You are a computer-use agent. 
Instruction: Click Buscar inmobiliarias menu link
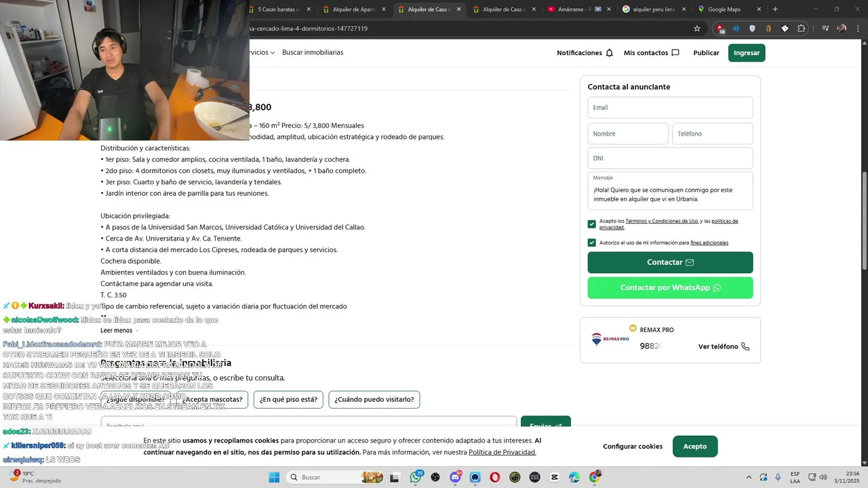click(x=313, y=52)
